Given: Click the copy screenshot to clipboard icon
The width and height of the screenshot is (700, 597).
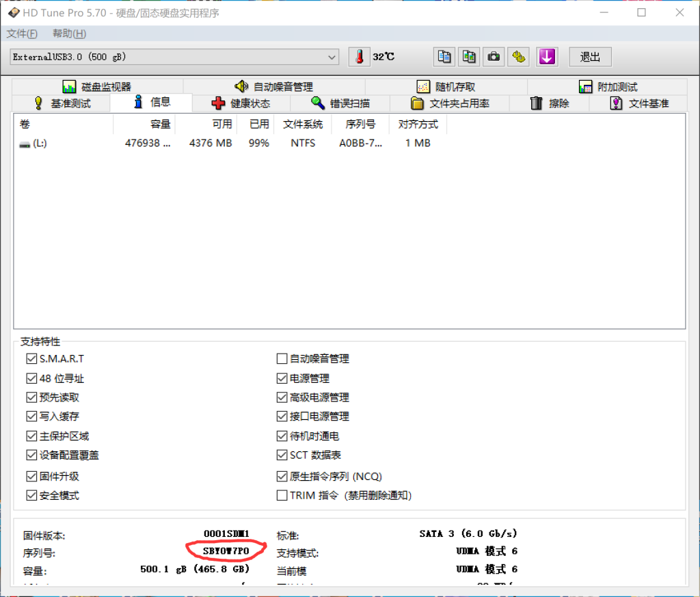Looking at the screenshot, I should click(469, 57).
